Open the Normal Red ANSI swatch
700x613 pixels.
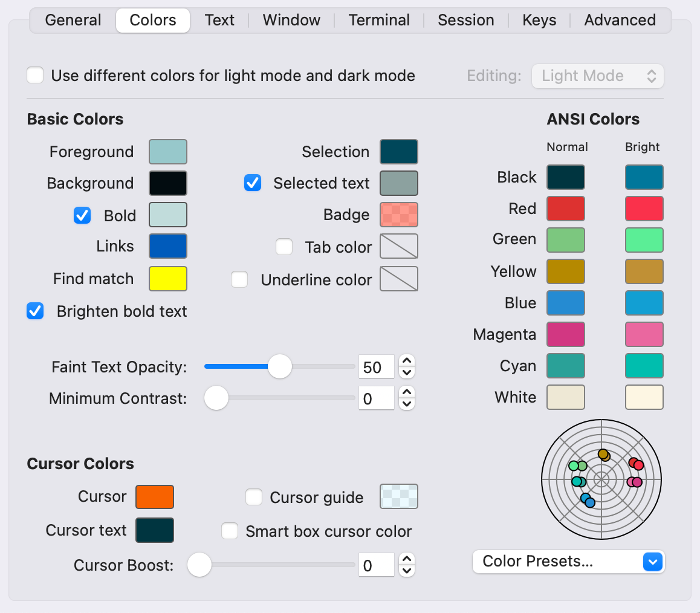[x=566, y=209]
